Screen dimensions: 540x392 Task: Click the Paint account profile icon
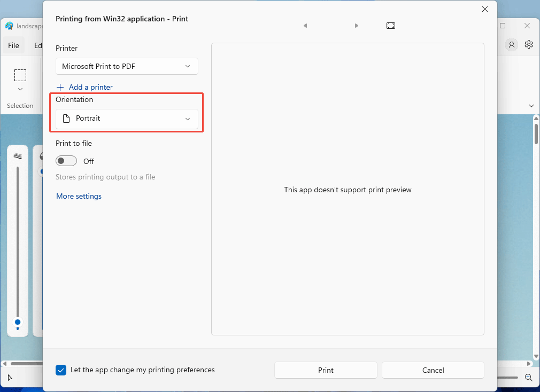coord(512,45)
